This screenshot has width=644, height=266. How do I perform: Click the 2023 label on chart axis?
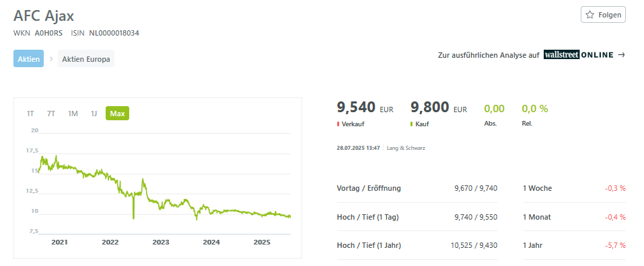point(161,242)
